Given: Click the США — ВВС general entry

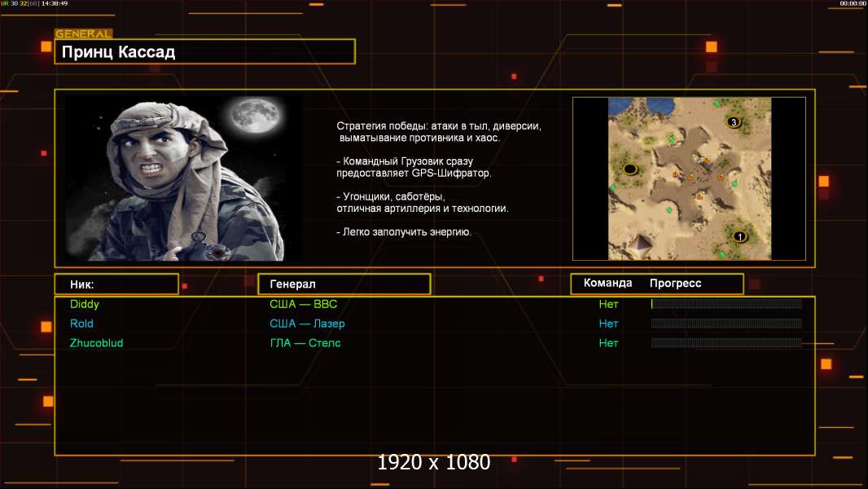Looking at the screenshot, I should tap(303, 304).
